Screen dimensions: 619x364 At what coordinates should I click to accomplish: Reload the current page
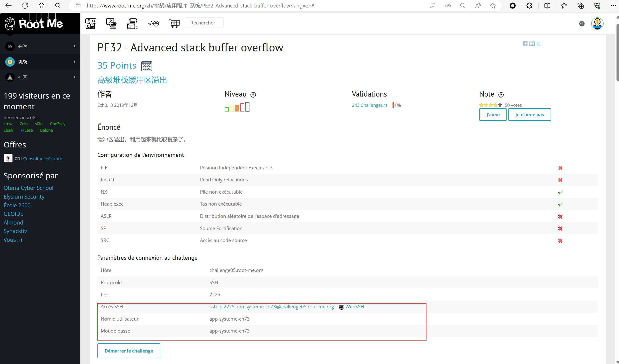[25, 5]
